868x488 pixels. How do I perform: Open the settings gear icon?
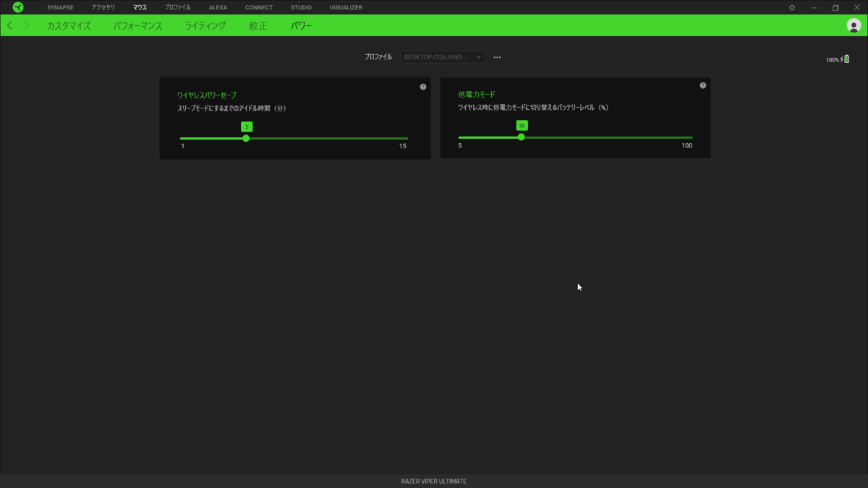coord(792,7)
